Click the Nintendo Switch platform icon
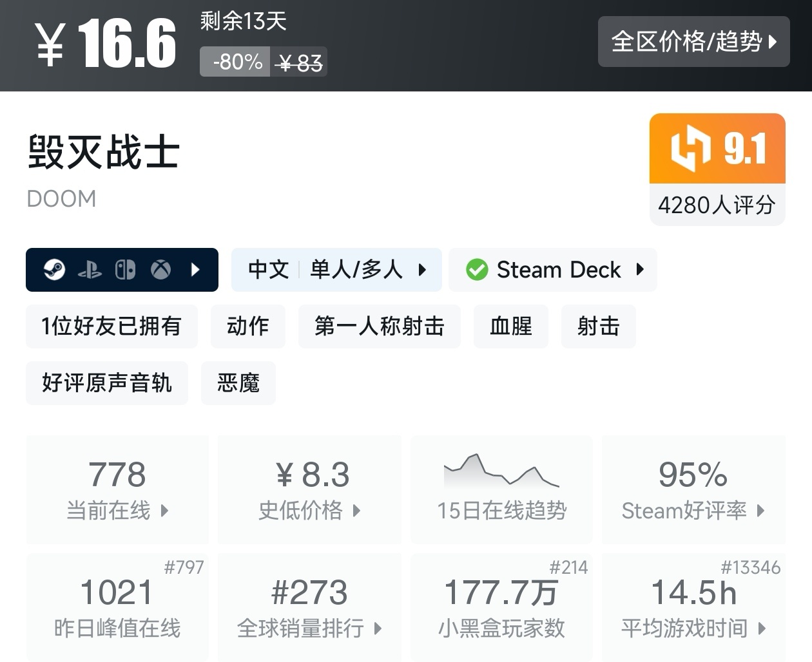 coord(125,270)
